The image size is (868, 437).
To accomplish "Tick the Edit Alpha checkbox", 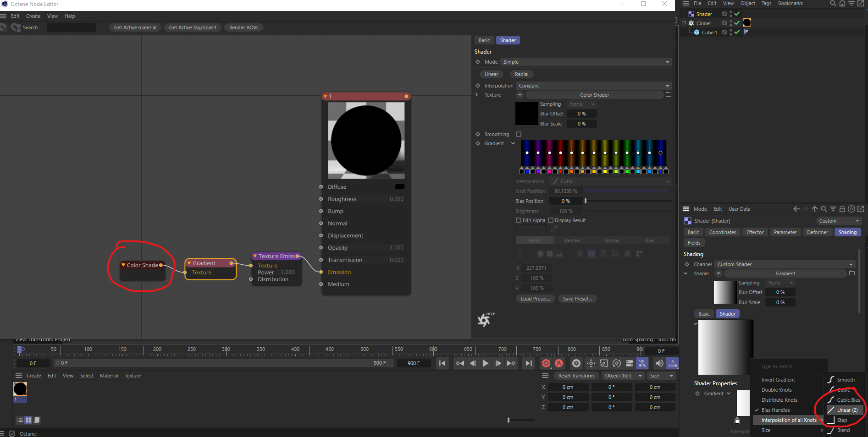I will pyautogui.click(x=519, y=220).
